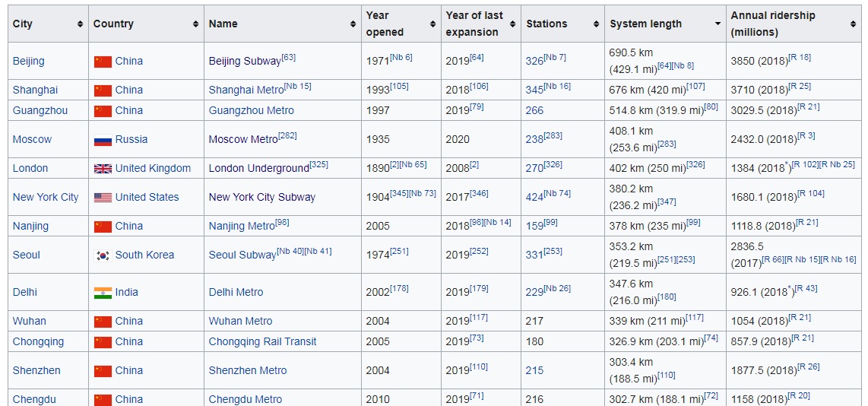Click London Underground reference [325]

(319, 164)
